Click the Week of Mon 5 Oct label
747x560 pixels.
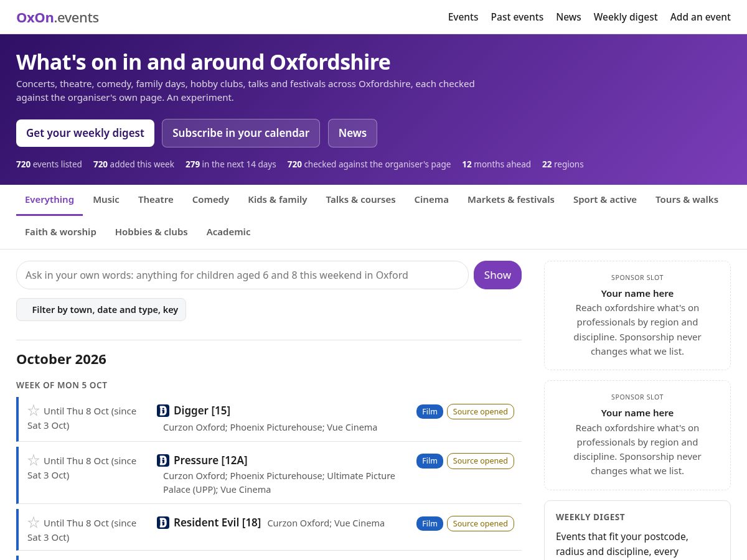(62, 385)
